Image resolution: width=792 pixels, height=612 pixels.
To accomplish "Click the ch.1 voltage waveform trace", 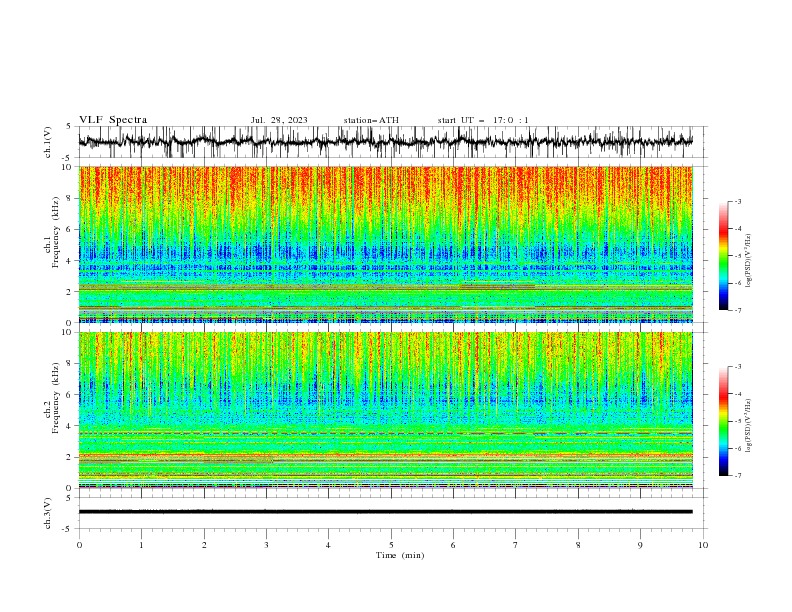I will (386, 142).
